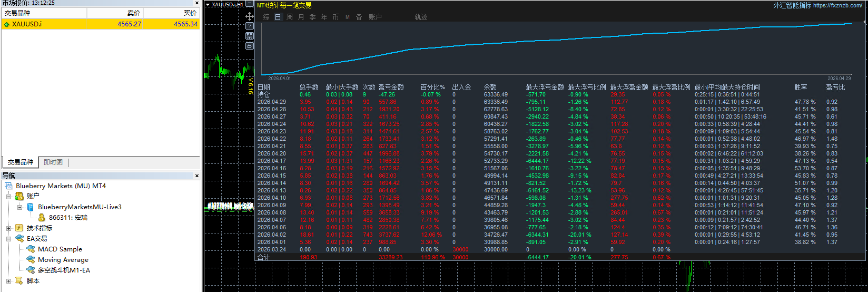
Task: Switch to the 周 weekly statistics tab
Action: [290, 17]
